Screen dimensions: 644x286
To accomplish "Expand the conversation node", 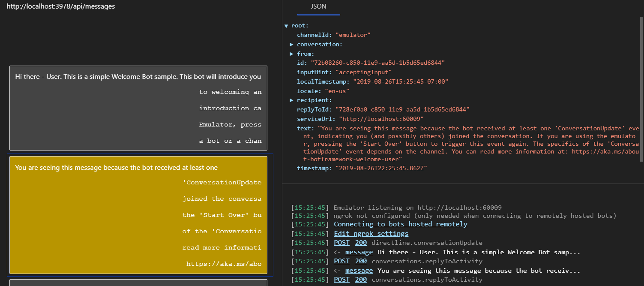I will tap(291, 44).
